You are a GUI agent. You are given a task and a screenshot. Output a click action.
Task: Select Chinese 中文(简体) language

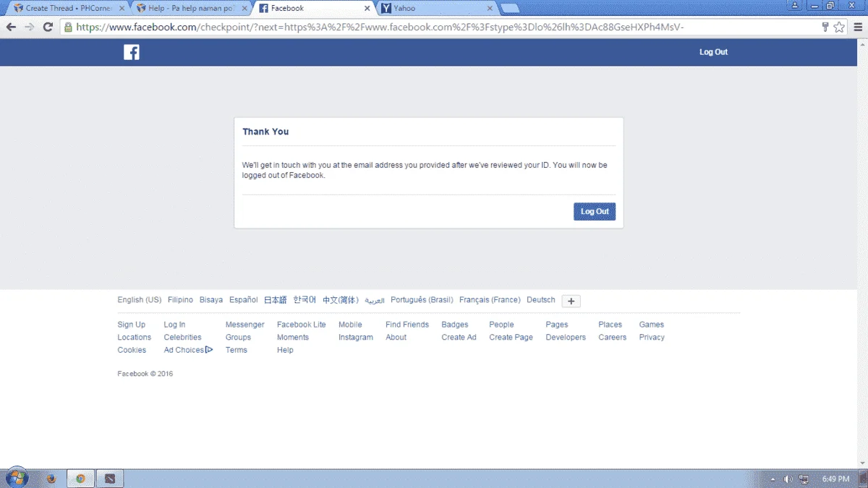341,300
